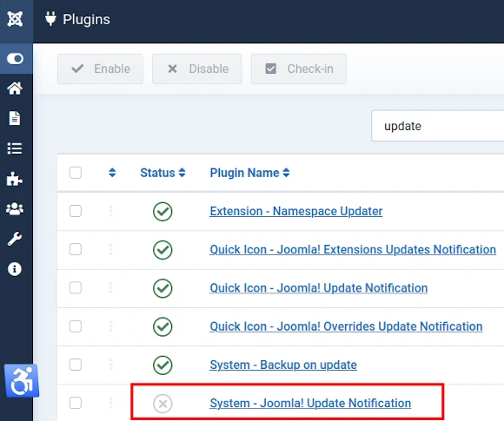
Task: Check System - Joomla! Update Notification checkbox
Action: (76, 403)
